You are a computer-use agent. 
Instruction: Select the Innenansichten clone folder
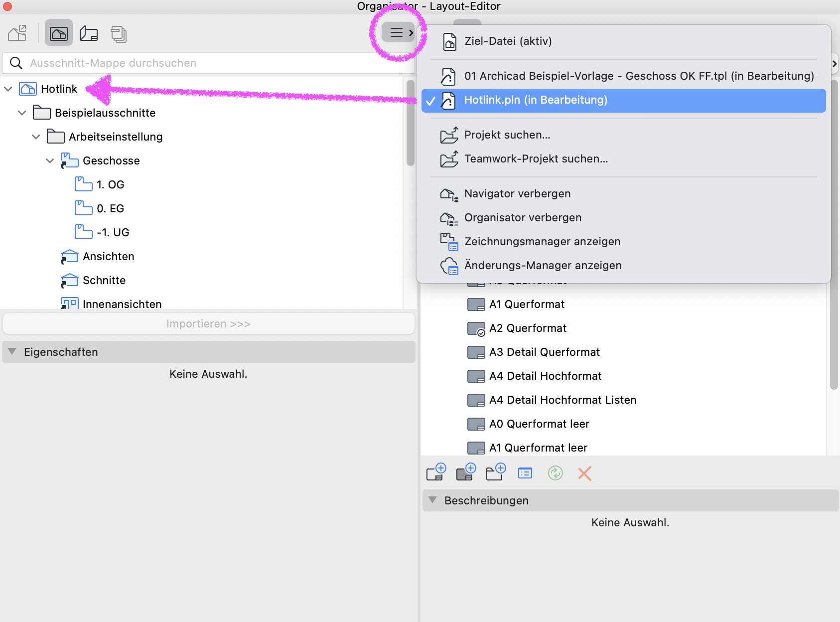[x=111, y=304]
